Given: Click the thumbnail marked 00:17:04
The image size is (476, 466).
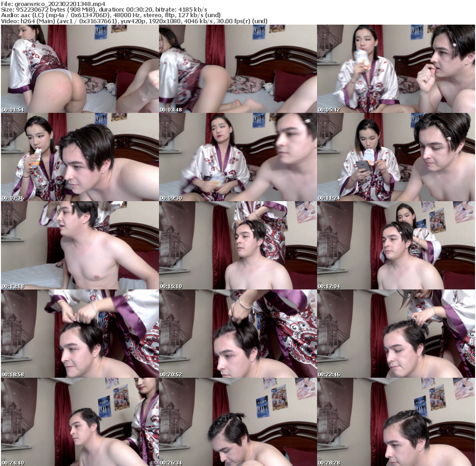Looking at the screenshot, I should point(396,245).
